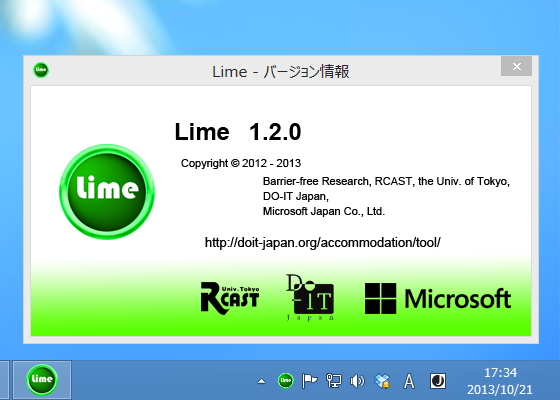Image resolution: width=560 pixels, height=400 pixels.
Task: Click the Lime icon in the dialog title bar
Action: pos(41,70)
